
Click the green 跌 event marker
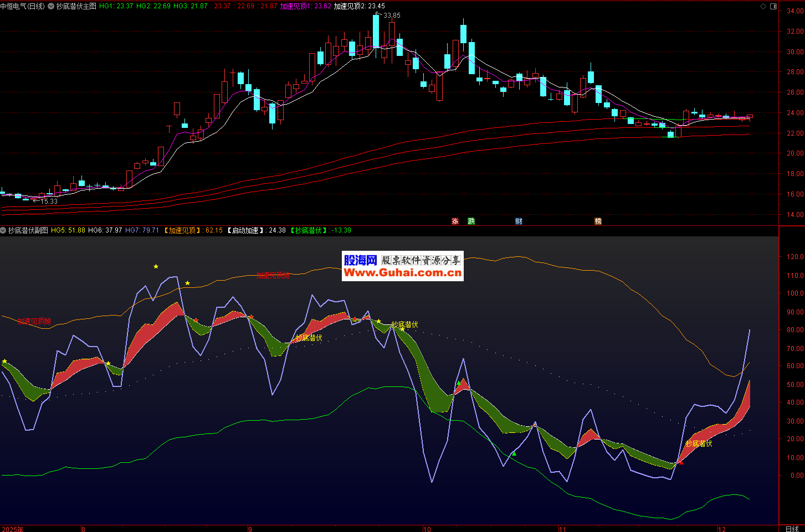tap(471, 221)
